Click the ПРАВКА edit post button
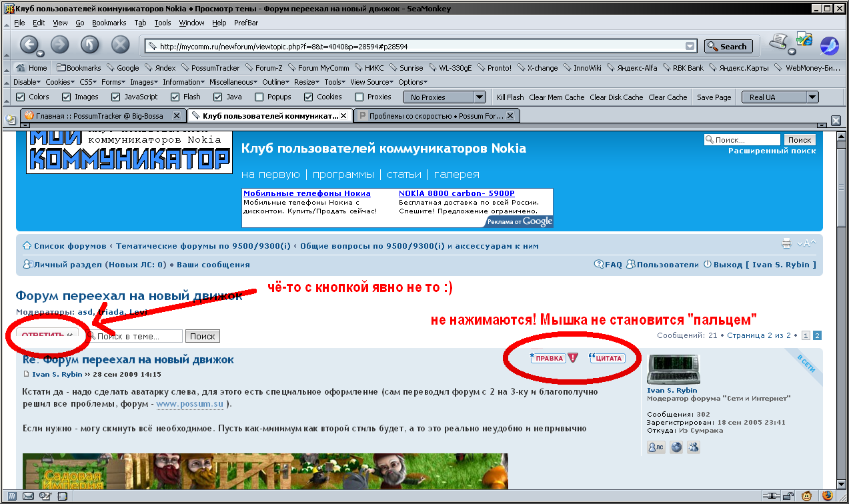The width and height of the screenshot is (849, 504). click(x=547, y=358)
